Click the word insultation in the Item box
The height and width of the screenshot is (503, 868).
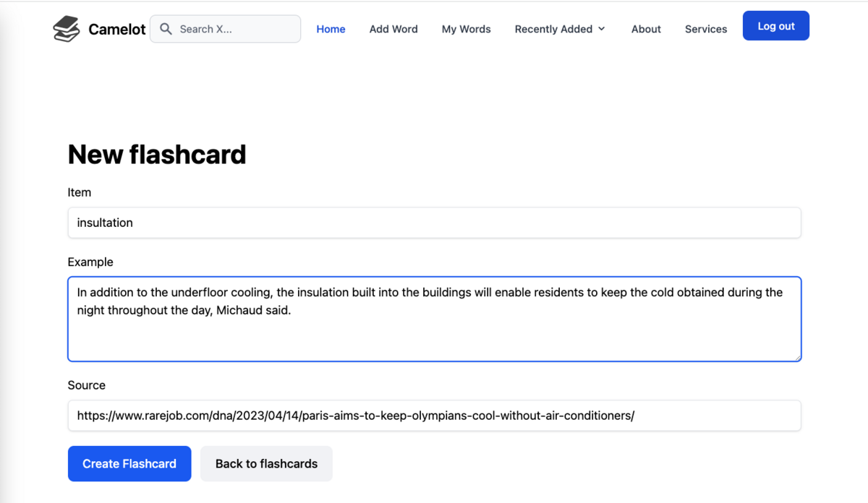tap(104, 223)
